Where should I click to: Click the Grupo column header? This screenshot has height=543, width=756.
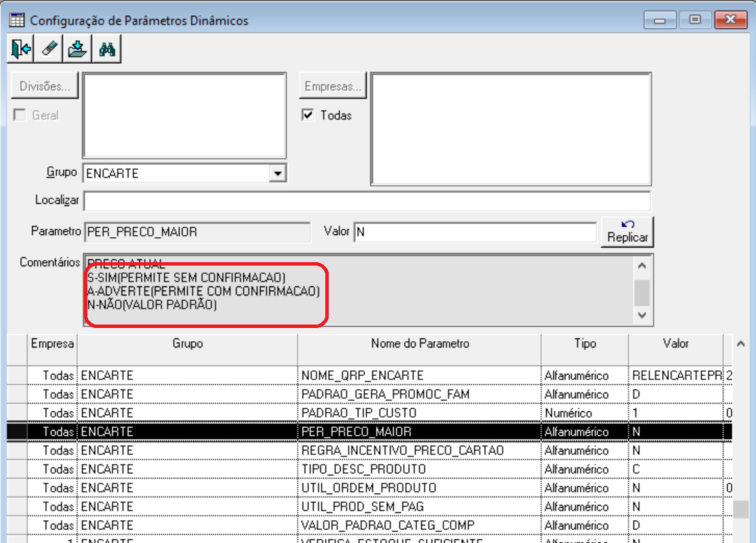[187, 350]
